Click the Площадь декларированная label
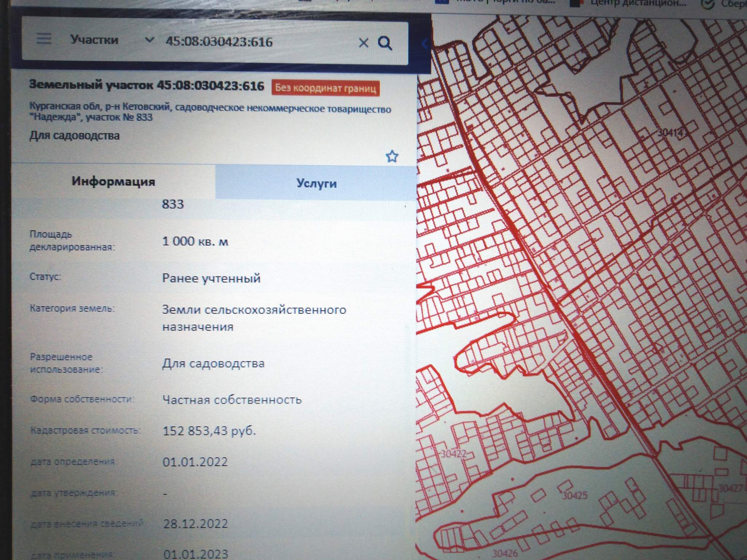 [72, 241]
